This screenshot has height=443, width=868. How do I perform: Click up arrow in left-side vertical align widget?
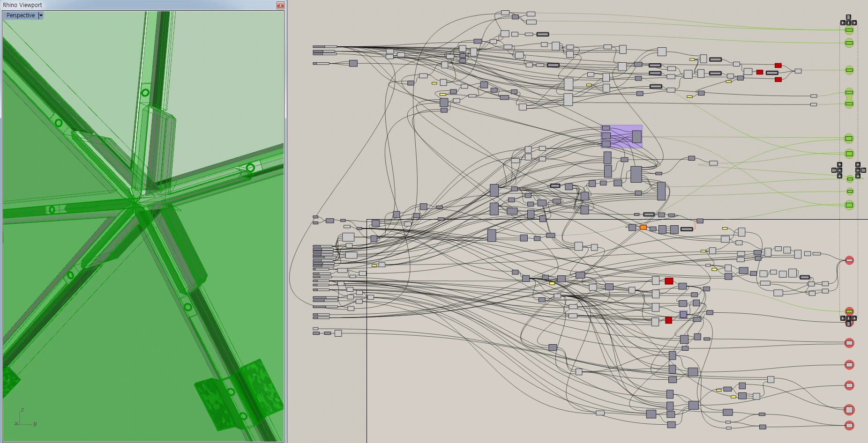[839, 164]
